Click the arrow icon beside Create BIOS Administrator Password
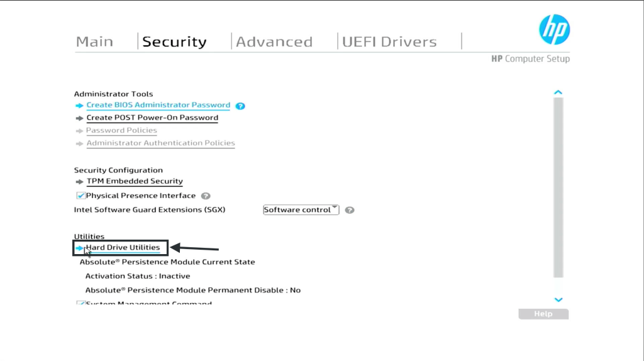 tap(79, 106)
